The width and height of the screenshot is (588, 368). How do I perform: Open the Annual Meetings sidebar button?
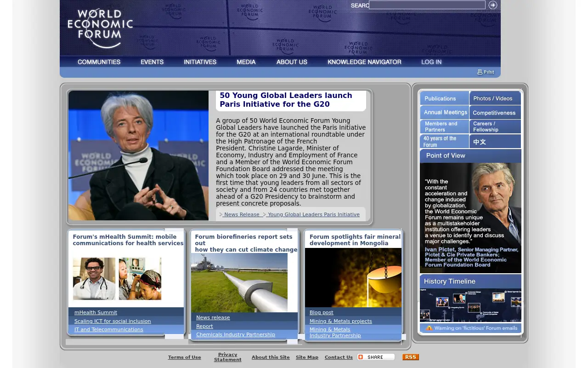(444, 112)
